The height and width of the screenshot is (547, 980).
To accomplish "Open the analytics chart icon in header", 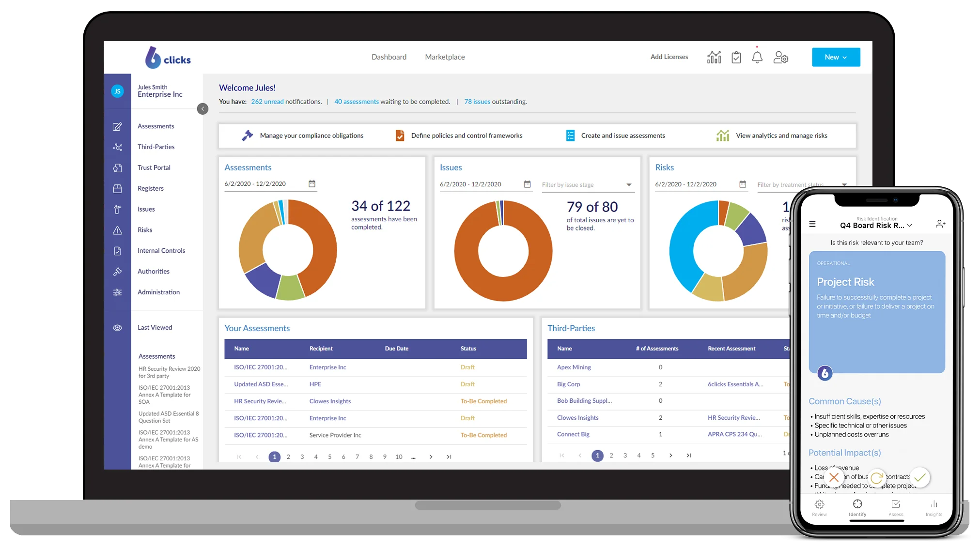I will [714, 57].
